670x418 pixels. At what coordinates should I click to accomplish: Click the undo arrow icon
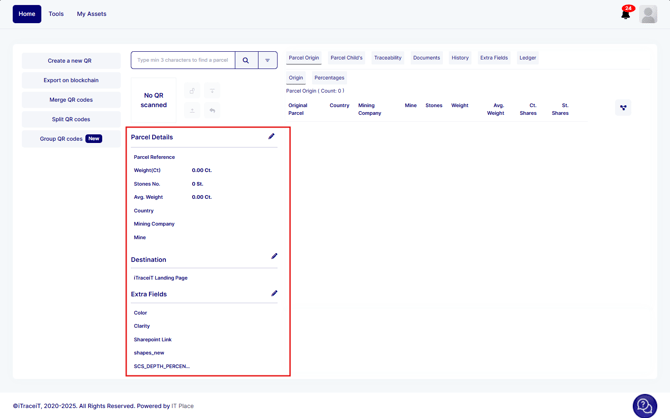(x=212, y=110)
